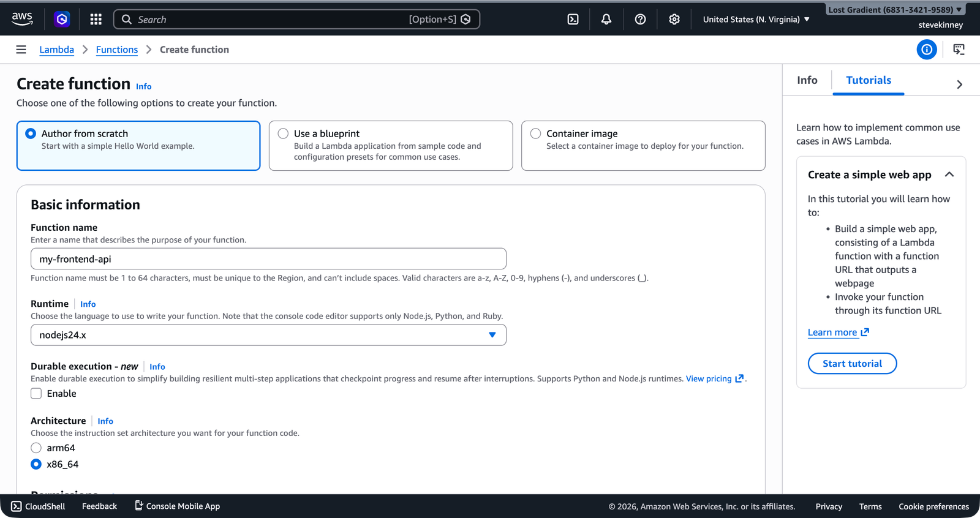Go to Functions breadcrumb
Image resolution: width=980 pixels, height=518 pixels.
pos(117,50)
